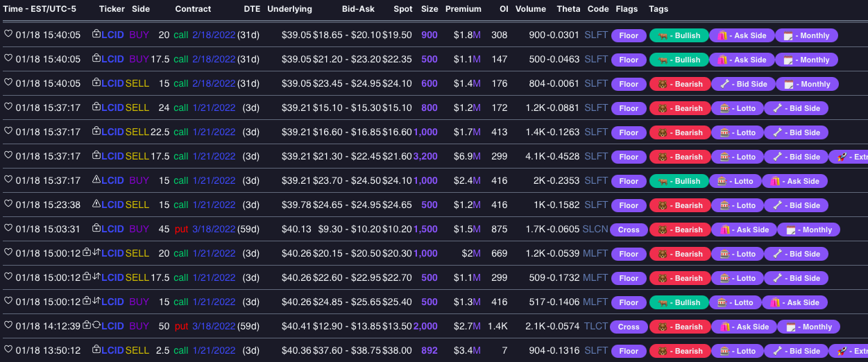Click briefcase icon in 15:00:12 SELL 20 row
The height and width of the screenshot is (362, 868).
coord(87,252)
